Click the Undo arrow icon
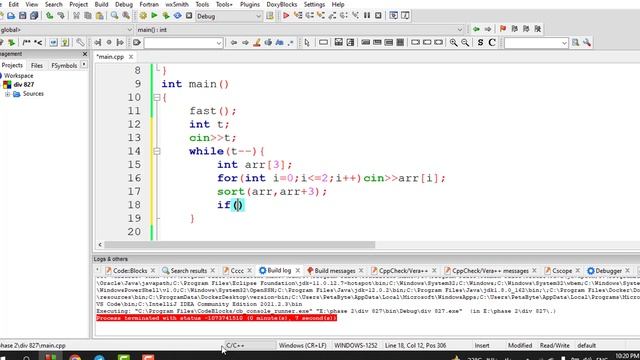 [49, 16]
